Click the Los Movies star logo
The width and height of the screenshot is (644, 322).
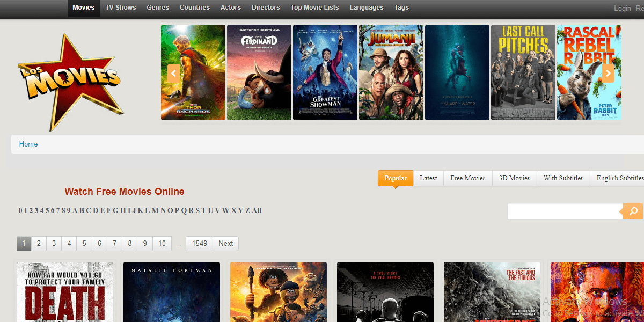click(72, 83)
